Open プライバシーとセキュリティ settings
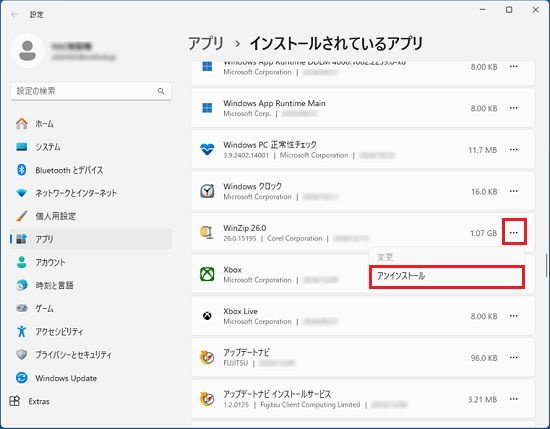 pos(91,355)
